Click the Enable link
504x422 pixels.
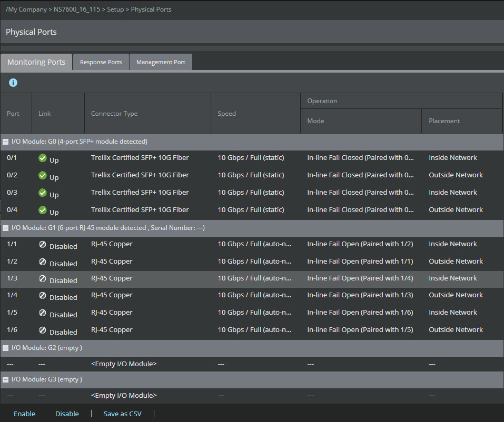tap(24, 414)
